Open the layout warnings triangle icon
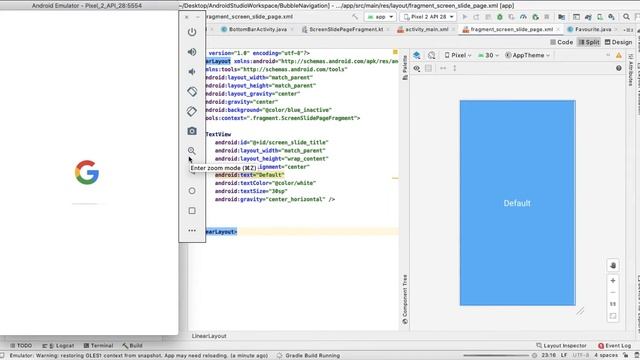Screen dimensions: 640x360 click(619, 56)
